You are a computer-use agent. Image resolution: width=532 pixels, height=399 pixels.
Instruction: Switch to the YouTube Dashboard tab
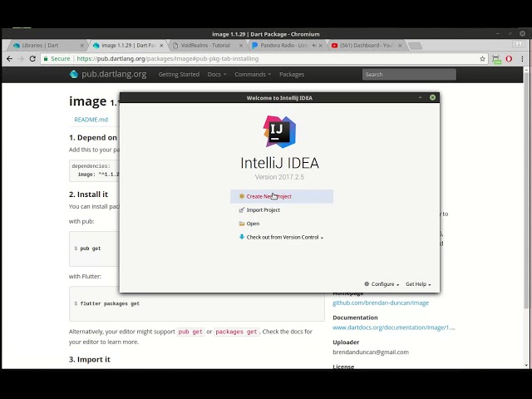(x=367, y=45)
